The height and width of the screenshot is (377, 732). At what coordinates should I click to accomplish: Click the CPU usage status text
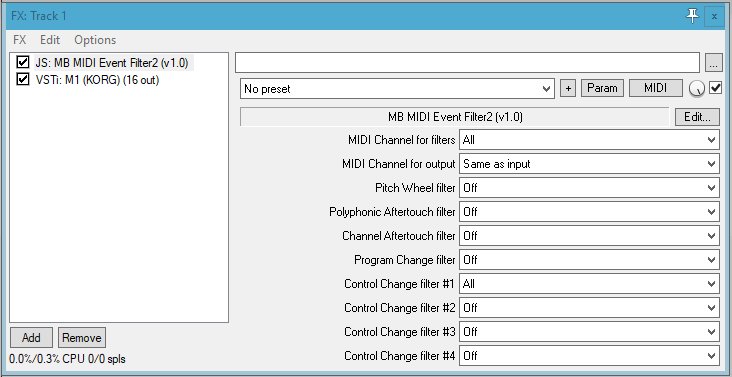[67, 359]
